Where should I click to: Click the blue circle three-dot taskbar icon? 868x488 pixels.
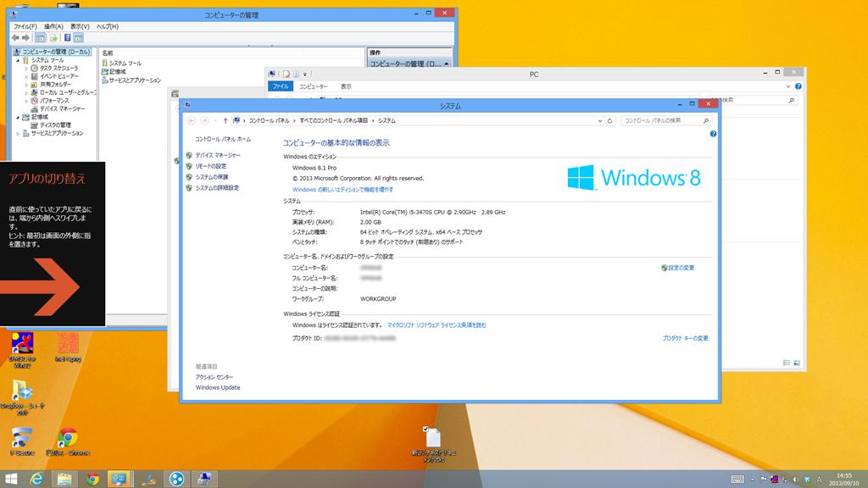[x=176, y=479]
